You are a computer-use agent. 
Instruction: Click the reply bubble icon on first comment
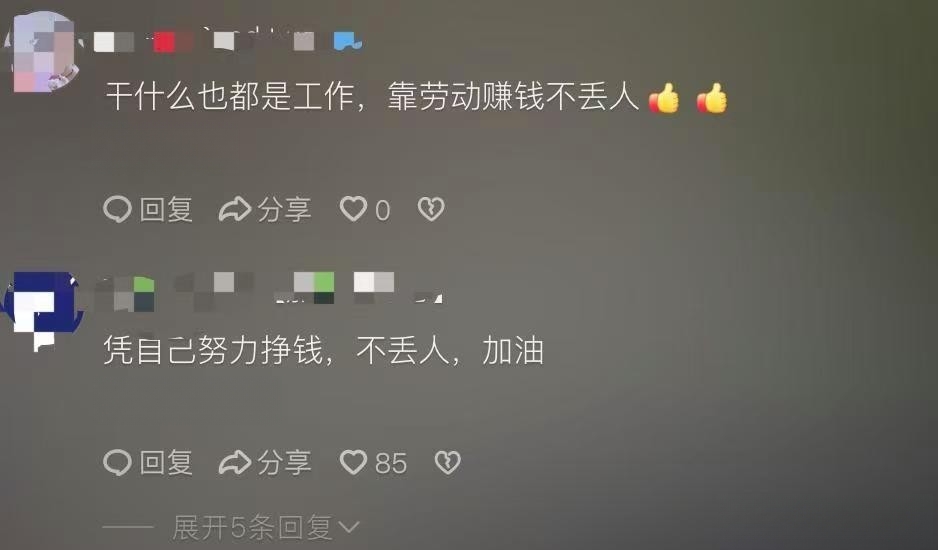[117, 209]
